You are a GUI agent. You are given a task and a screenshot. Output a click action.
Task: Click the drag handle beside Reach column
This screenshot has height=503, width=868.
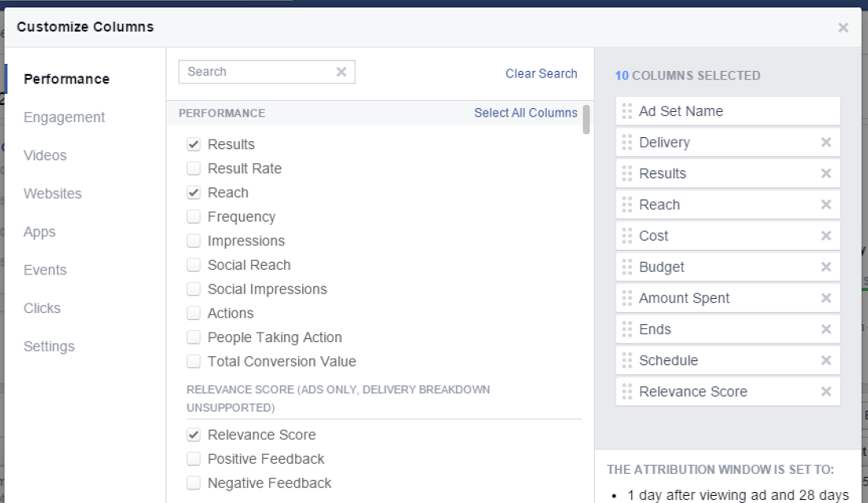(627, 204)
